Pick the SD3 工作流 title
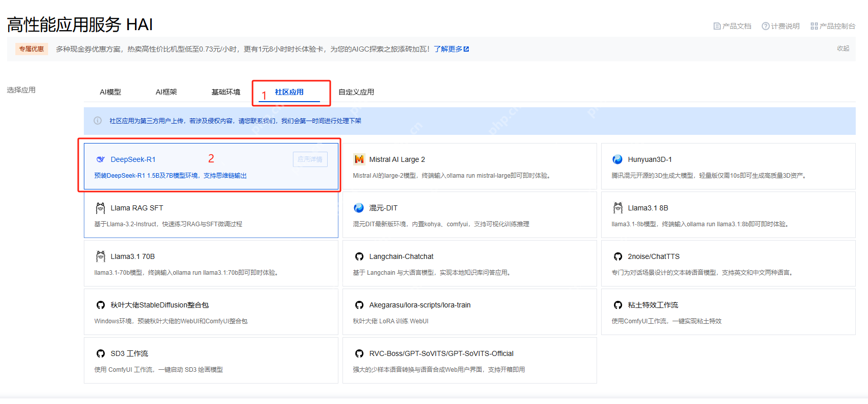 point(129,353)
